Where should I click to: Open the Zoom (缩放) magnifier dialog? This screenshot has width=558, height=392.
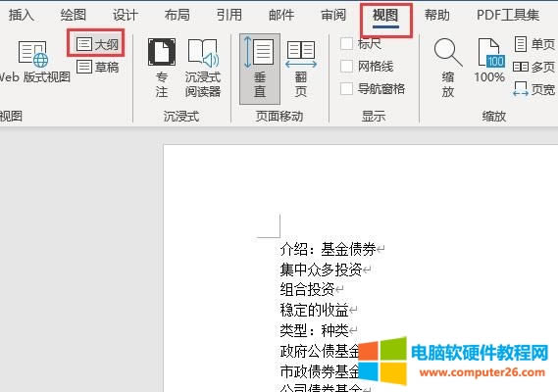[448, 69]
